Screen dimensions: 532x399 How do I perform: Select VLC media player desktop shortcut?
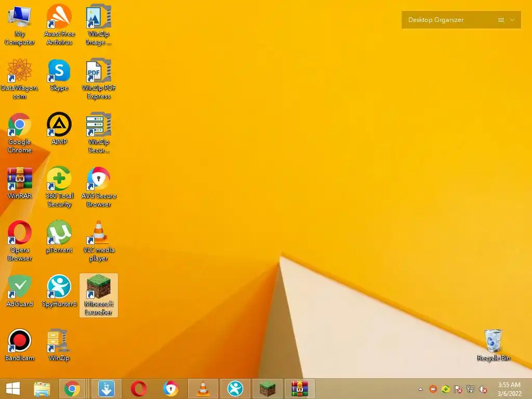tap(98, 241)
